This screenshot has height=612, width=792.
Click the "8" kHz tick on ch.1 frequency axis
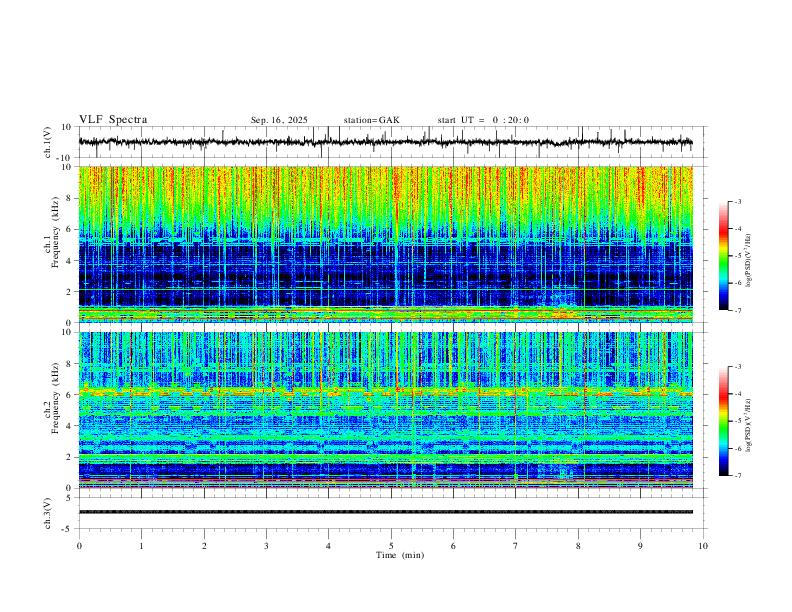pyautogui.click(x=69, y=198)
